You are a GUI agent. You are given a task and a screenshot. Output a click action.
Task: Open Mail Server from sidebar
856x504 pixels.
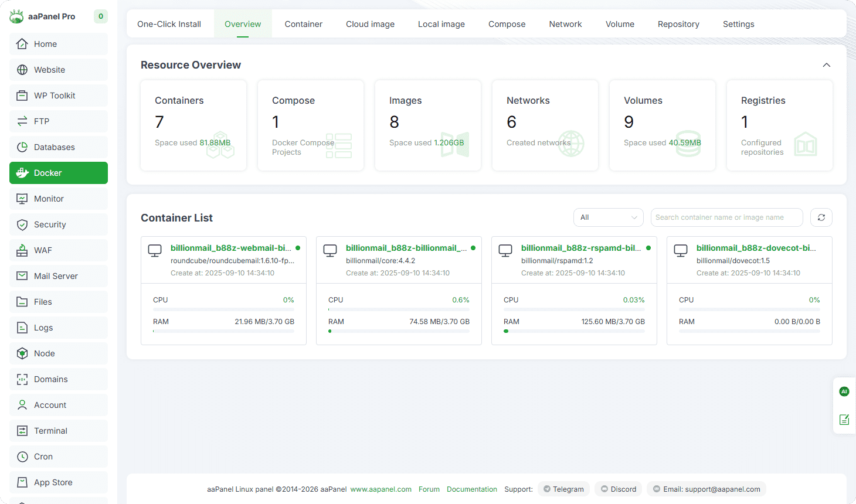point(59,276)
